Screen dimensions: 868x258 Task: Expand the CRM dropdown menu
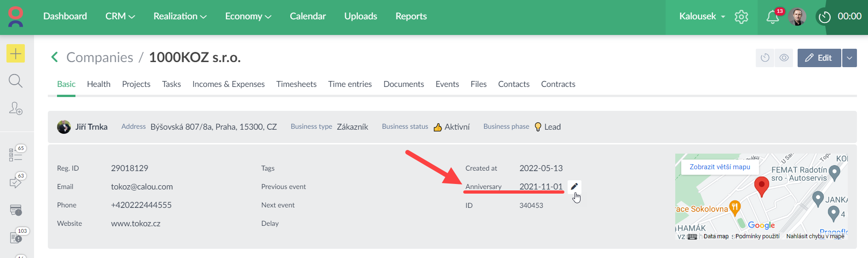point(120,17)
